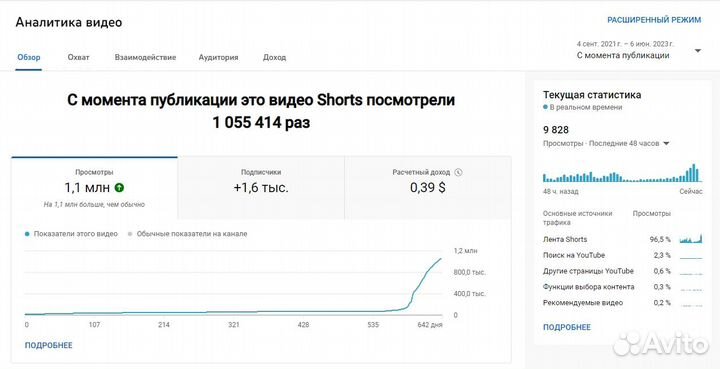The width and height of the screenshot is (720, 369).
Task: Click the Аналитика видео title
Action: pos(69,22)
